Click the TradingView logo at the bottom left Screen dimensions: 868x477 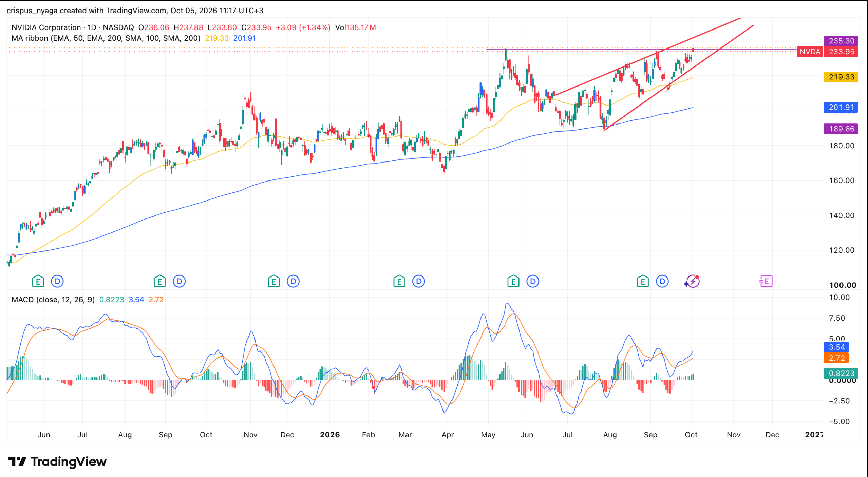pyautogui.click(x=57, y=461)
